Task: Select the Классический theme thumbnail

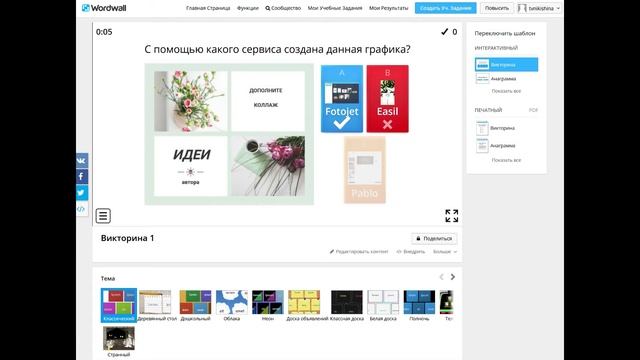Action: click(119, 305)
